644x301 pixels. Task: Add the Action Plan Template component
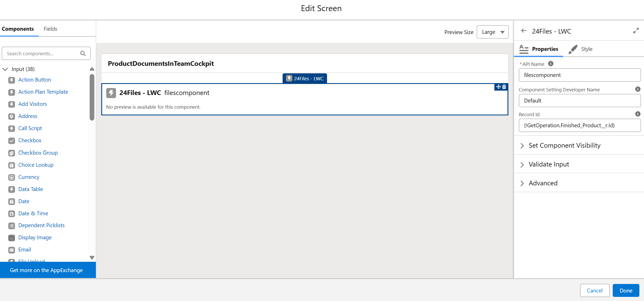click(43, 92)
